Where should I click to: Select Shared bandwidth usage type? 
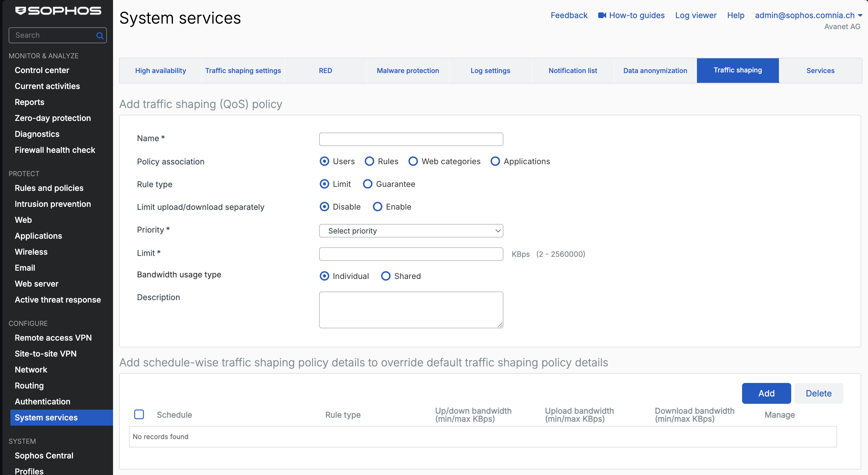pos(385,276)
